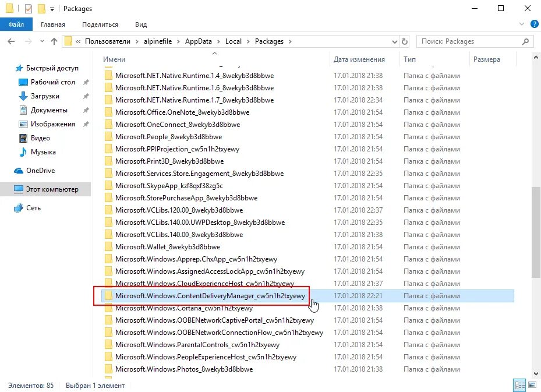Select Microsoft.Print3D_8wekyb3d8bbwe folder

click(x=169, y=161)
